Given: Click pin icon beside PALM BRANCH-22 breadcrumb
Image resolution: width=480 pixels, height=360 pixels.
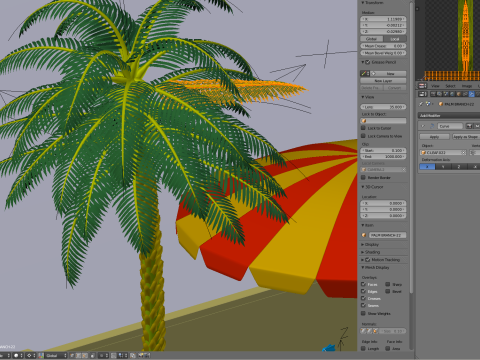Looking at the screenshot, I should coord(421,104).
